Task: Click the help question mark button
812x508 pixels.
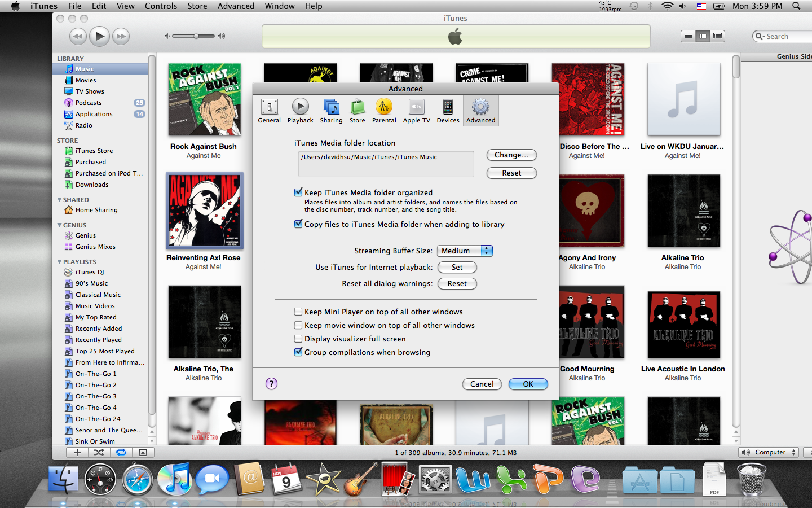Action: (x=271, y=384)
